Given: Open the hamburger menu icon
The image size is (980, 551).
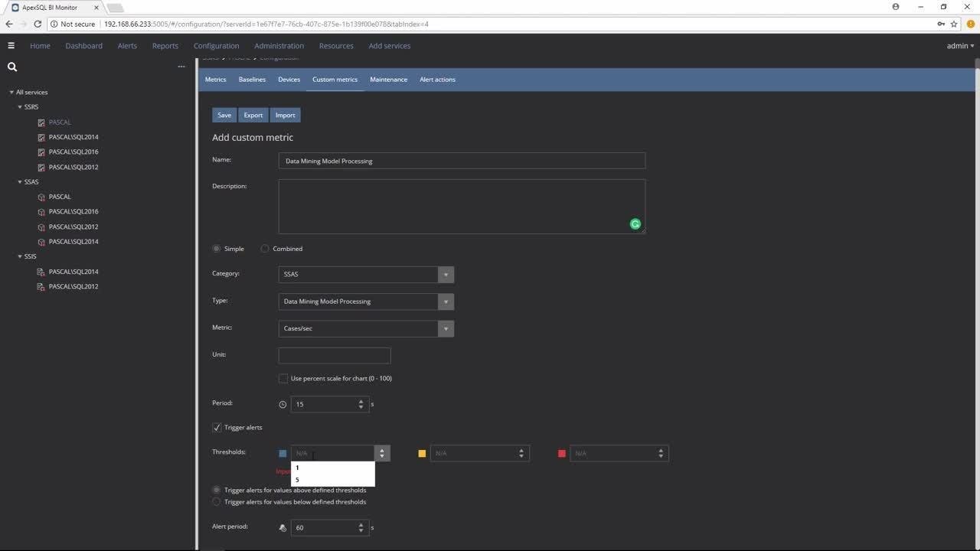Looking at the screenshot, I should [x=11, y=46].
